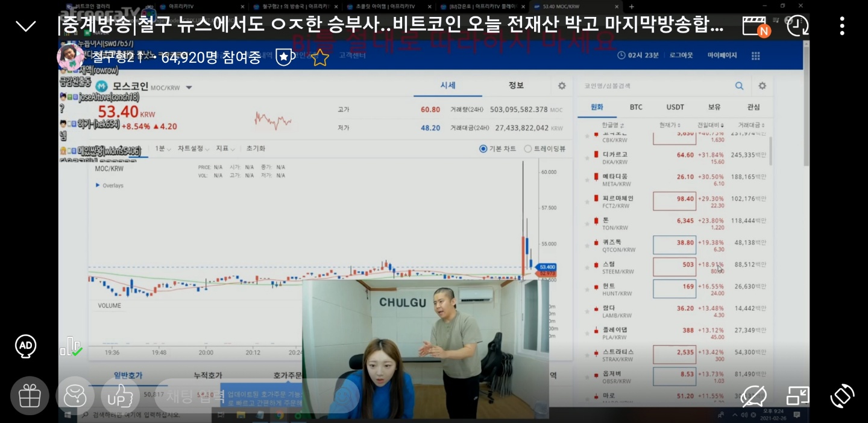The height and width of the screenshot is (423, 868).
Task: Add streamer to favorites with star icon
Action: coord(319,57)
